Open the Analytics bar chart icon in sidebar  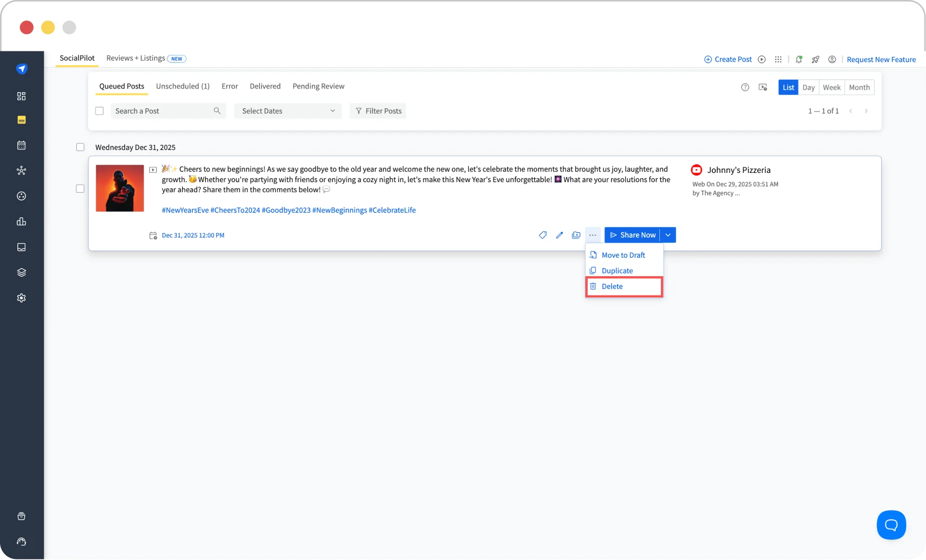tap(21, 221)
